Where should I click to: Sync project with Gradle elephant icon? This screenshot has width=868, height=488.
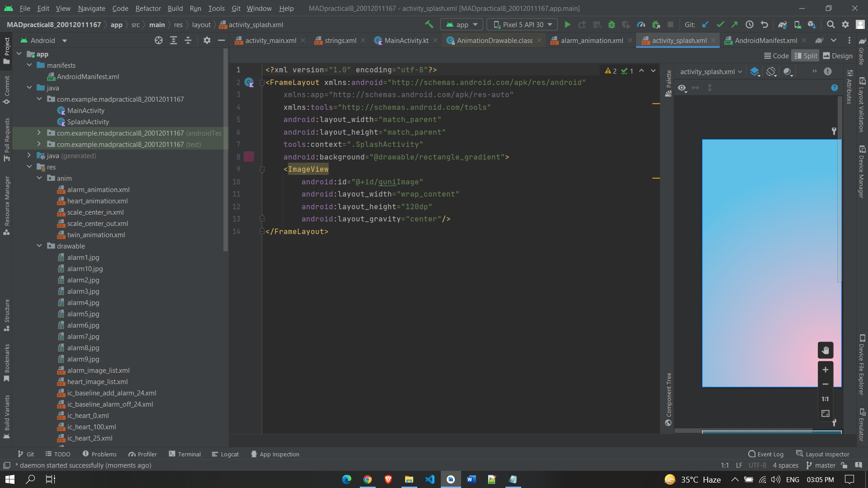783,24
